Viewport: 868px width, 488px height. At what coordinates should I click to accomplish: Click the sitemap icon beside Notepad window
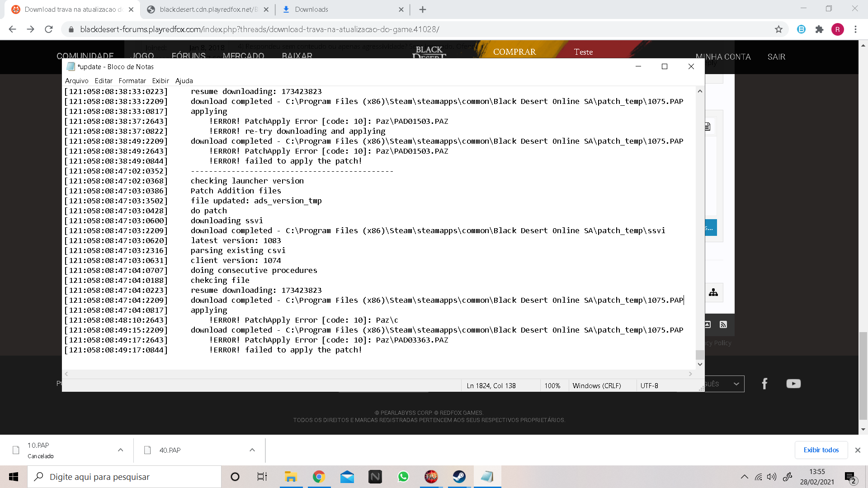713,292
